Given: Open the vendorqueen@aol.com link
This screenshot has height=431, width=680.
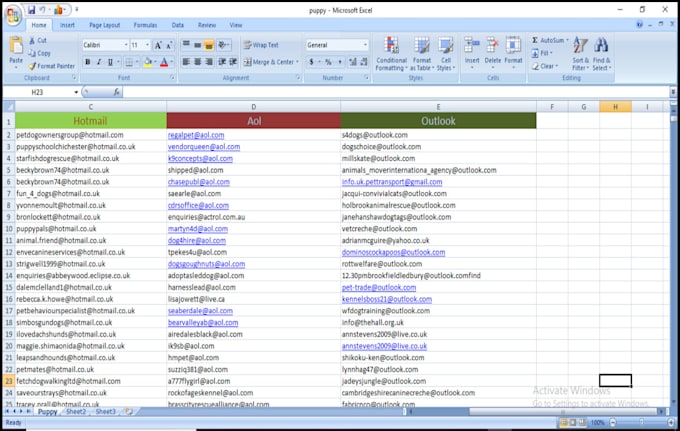Looking at the screenshot, I should coord(204,147).
